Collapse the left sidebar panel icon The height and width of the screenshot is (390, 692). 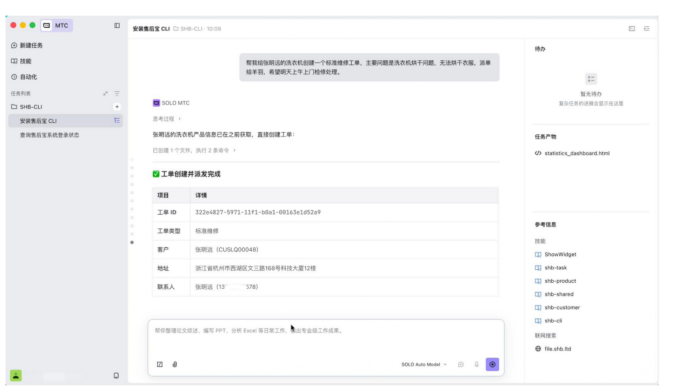point(117,26)
